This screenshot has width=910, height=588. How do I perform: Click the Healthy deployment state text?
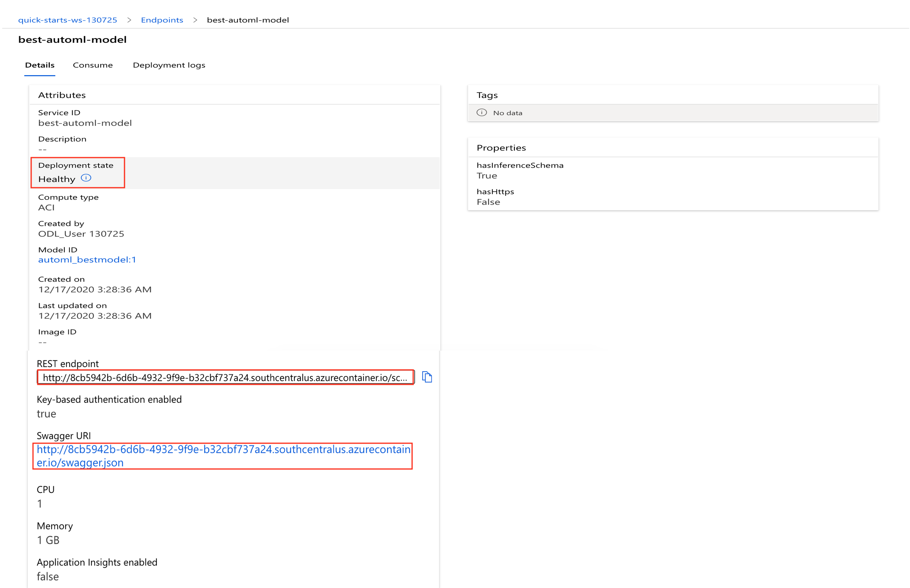[x=57, y=179]
